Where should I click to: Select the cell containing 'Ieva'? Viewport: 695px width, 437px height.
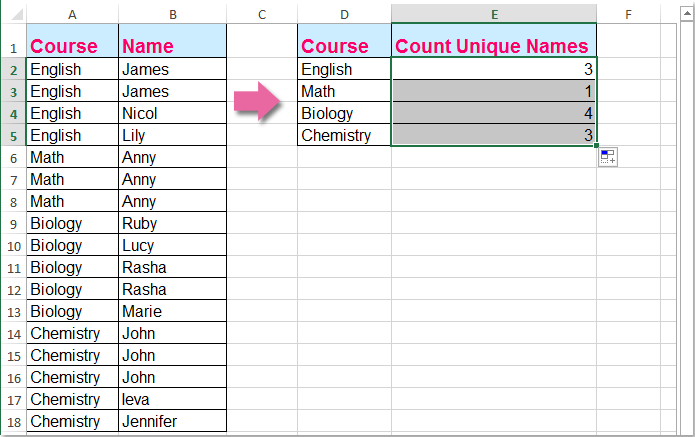(172, 399)
